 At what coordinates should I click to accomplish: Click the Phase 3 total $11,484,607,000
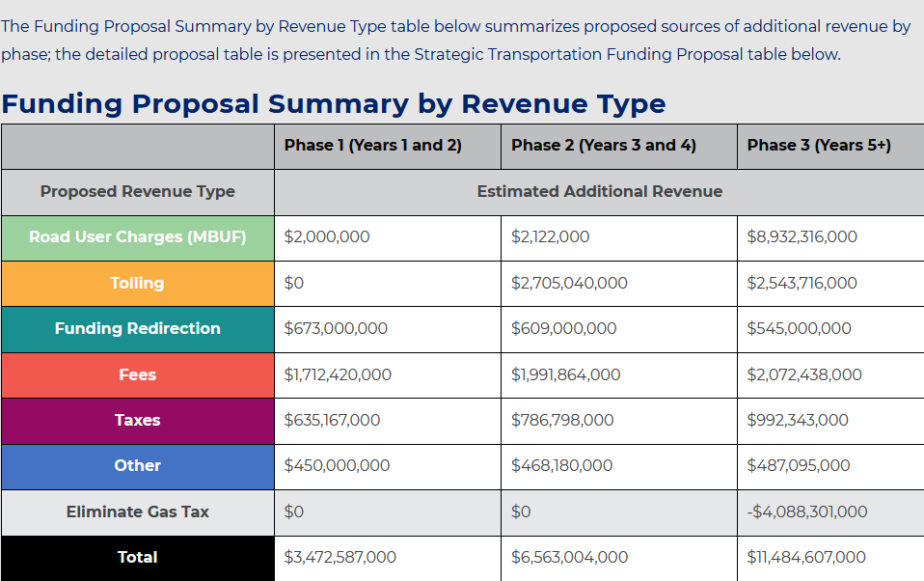click(805, 557)
